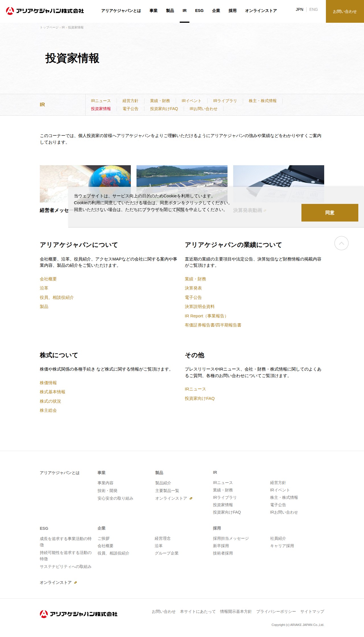
Task: Open 会社概要 link under アリアケジャパンについて
Action: click(x=48, y=279)
